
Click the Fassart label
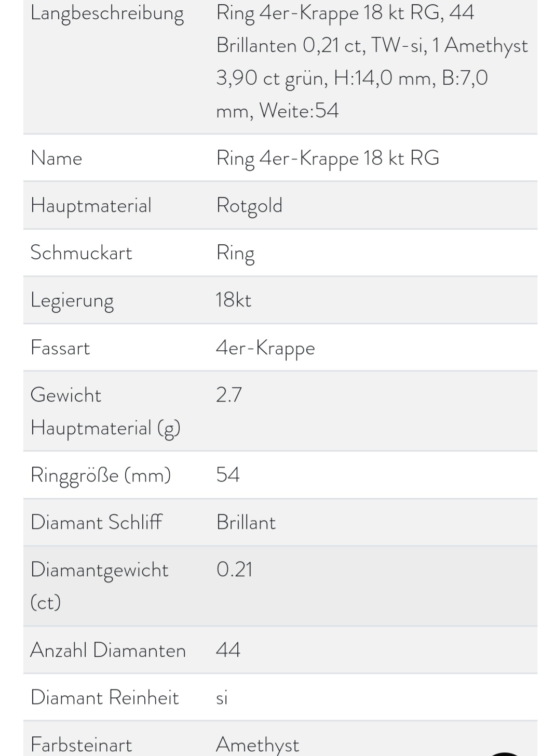click(x=60, y=348)
